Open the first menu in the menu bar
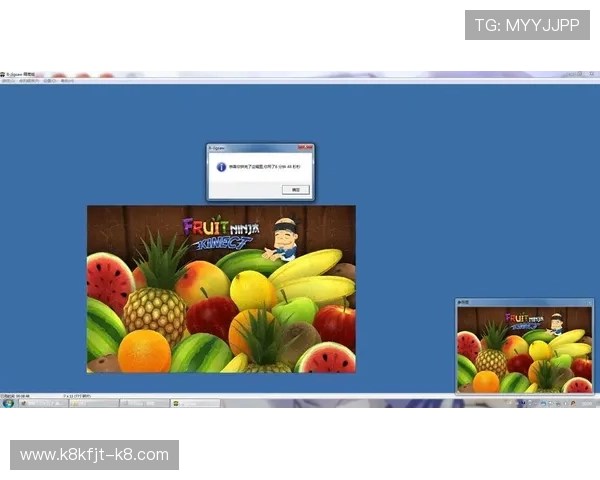This screenshot has height=480, width=600. [x=8, y=81]
